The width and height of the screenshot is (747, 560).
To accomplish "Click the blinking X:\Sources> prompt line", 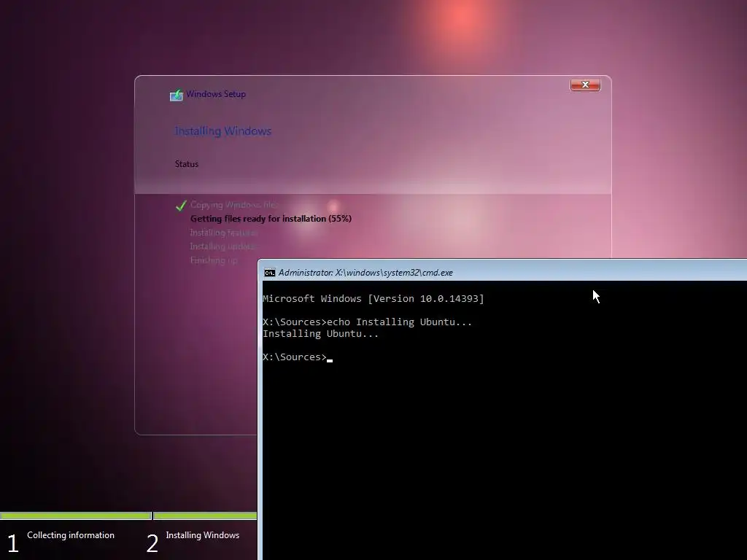I will 298,357.
